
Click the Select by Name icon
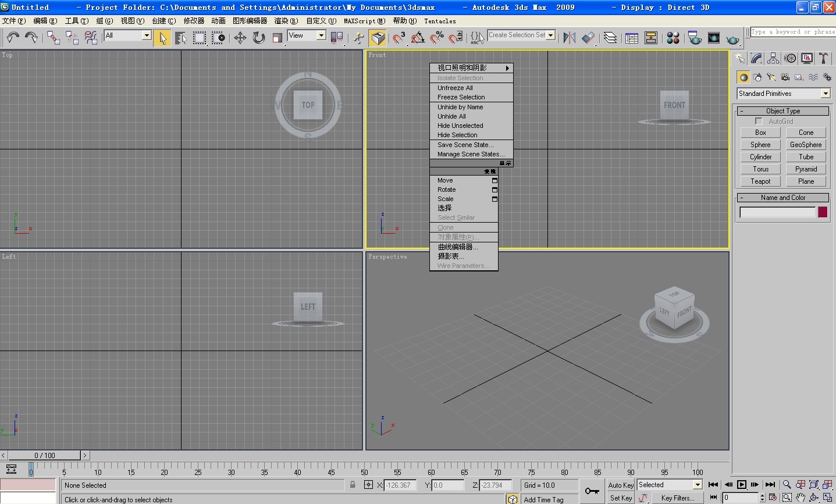(180, 38)
